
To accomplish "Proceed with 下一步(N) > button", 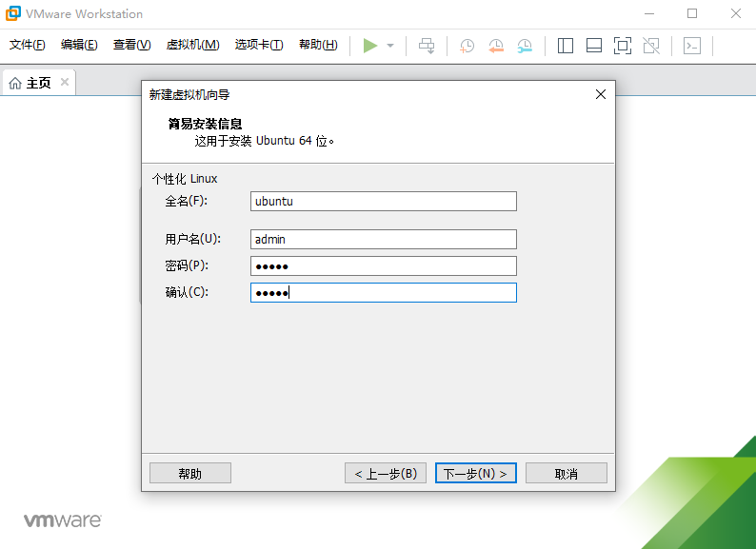I will (476, 473).
